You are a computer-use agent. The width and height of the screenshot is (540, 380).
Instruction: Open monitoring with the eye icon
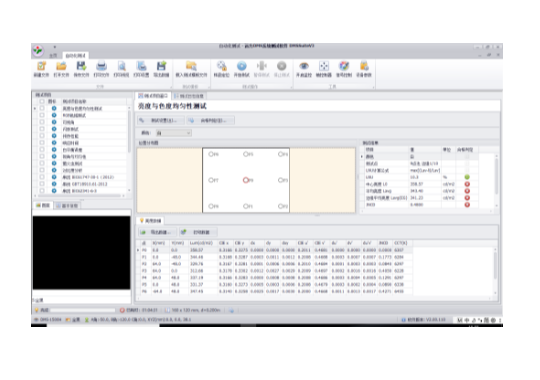[x=304, y=66]
